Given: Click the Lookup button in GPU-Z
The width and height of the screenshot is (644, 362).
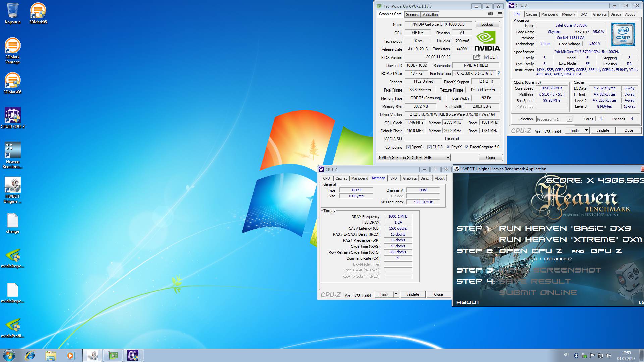Looking at the screenshot, I should [x=487, y=24].
